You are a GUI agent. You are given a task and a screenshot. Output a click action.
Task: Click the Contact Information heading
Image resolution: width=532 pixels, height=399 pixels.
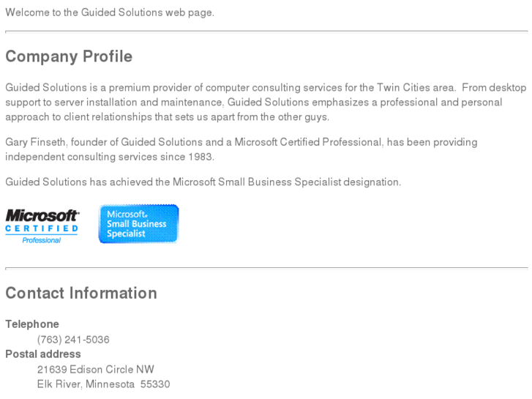pos(80,294)
